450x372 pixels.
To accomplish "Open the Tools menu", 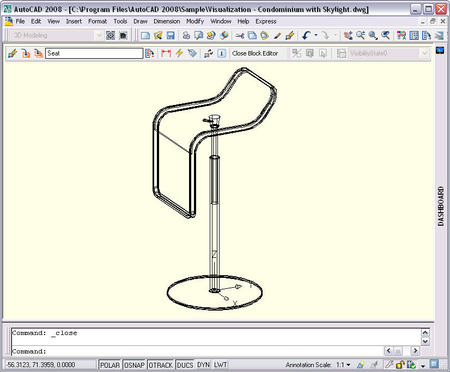I will pyautogui.click(x=120, y=21).
